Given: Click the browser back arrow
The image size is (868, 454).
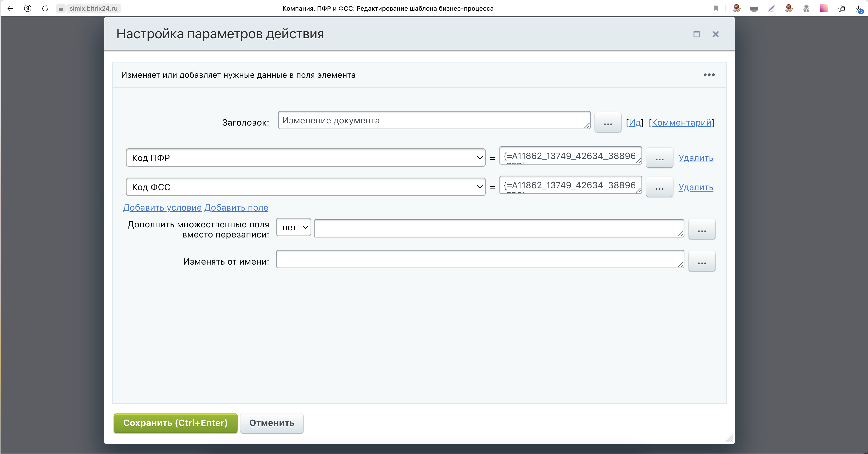Looking at the screenshot, I should 10,9.
